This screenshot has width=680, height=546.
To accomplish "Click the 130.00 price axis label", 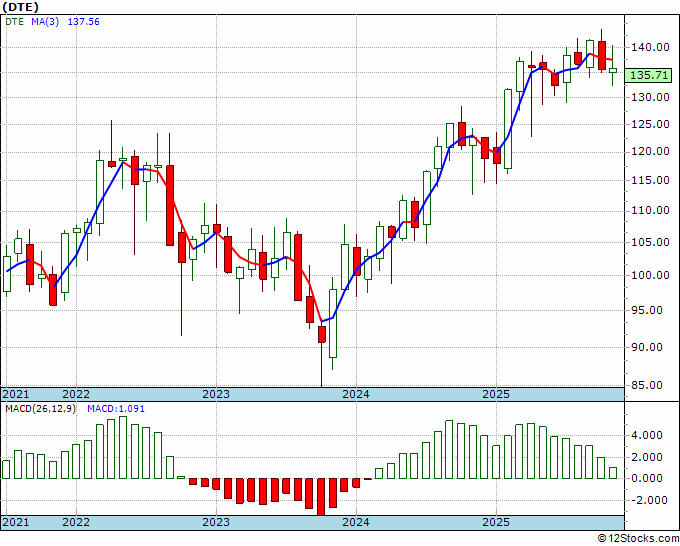I will (x=650, y=97).
